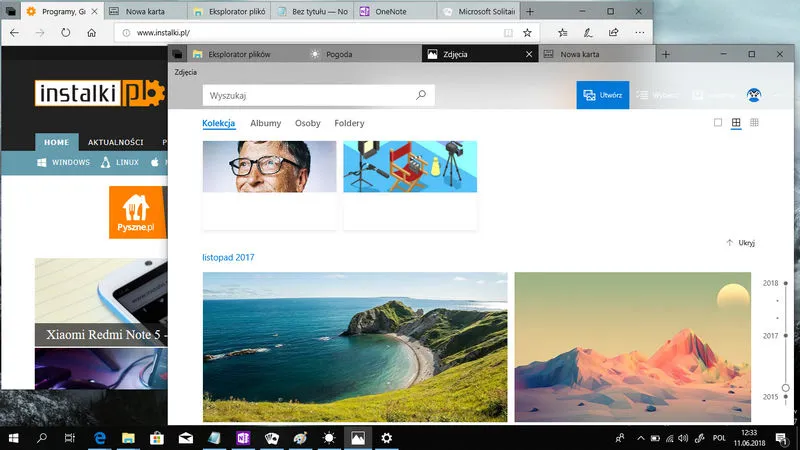800x450 pixels.
Task: Switch to Microsoft Solitaire tab in Edge window
Action: click(x=478, y=11)
